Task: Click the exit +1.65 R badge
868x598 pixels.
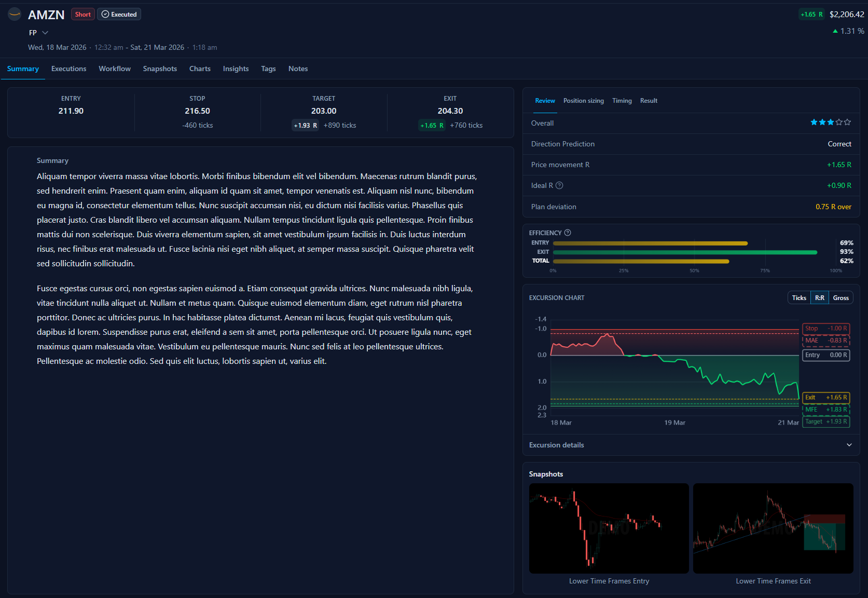Action: click(432, 125)
